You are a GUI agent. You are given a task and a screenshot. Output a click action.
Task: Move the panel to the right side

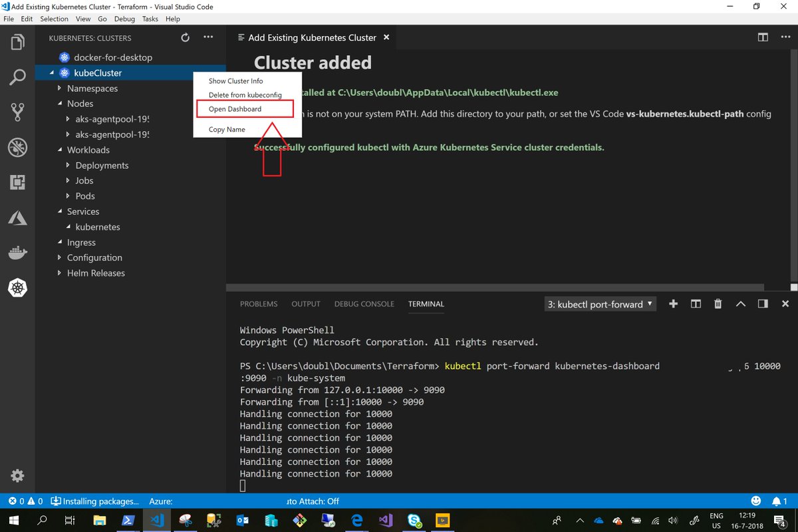click(763, 304)
